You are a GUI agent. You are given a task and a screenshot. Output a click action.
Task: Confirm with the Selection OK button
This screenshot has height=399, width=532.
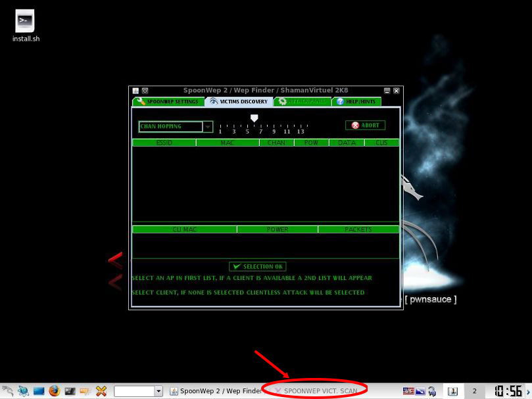258,267
